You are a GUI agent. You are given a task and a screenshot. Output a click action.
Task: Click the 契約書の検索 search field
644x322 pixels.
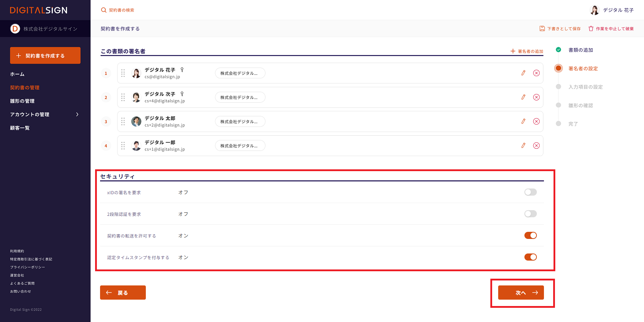pyautogui.click(x=121, y=10)
